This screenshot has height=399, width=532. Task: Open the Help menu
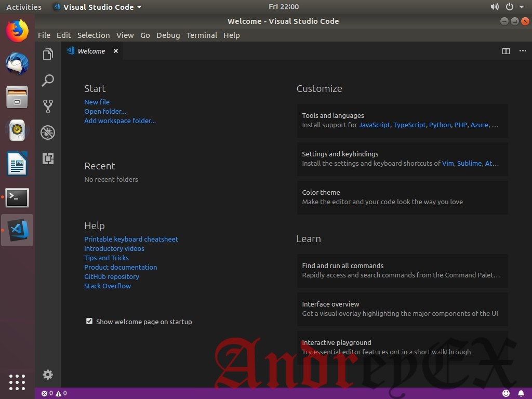click(x=232, y=35)
